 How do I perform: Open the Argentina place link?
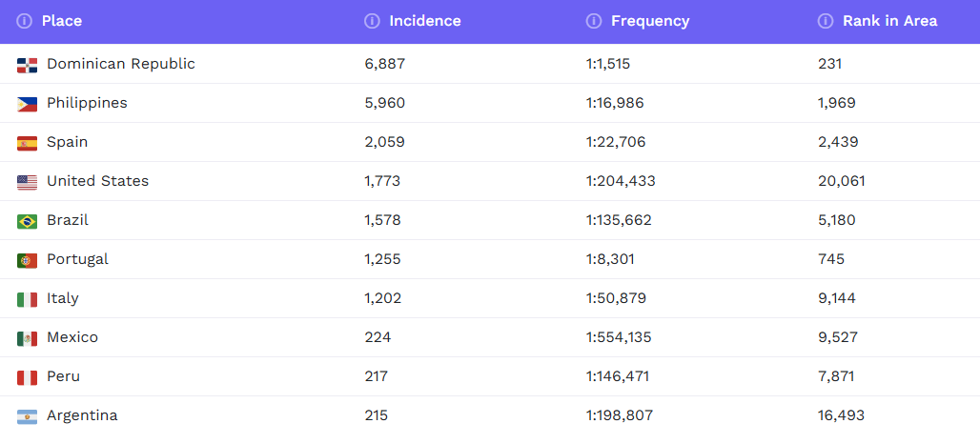coord(82,416)
